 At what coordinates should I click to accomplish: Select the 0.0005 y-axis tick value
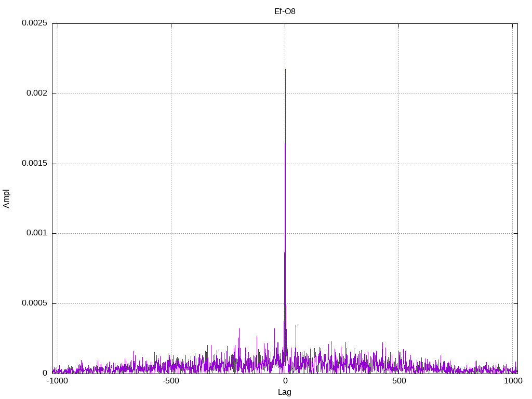coord(34,303)
